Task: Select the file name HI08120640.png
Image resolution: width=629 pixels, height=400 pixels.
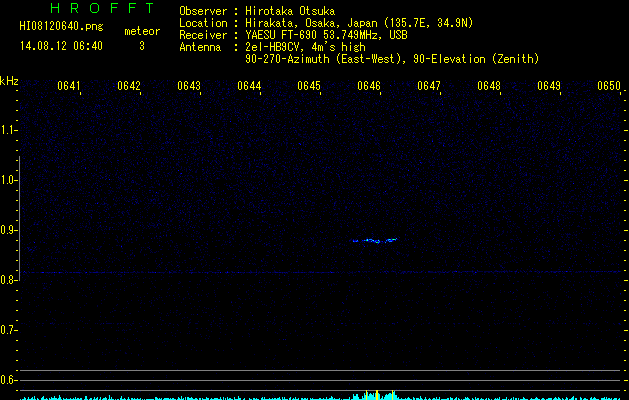Action: click(61, 27)
